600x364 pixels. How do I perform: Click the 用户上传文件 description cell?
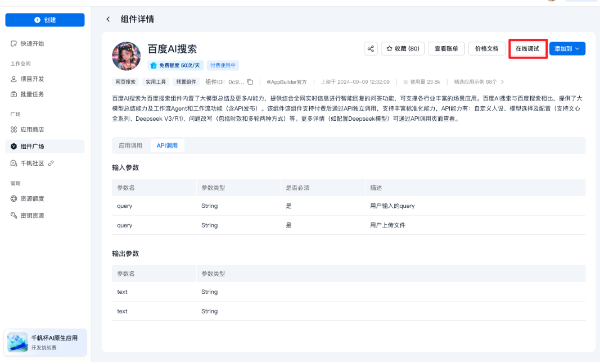[x=387, y=225]
